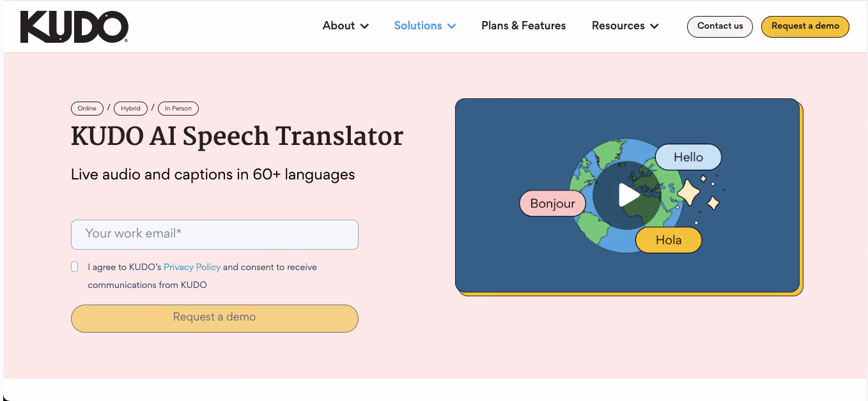Open the Privacy Policy link
Screen dimensions: 868x401
point(192,267)
